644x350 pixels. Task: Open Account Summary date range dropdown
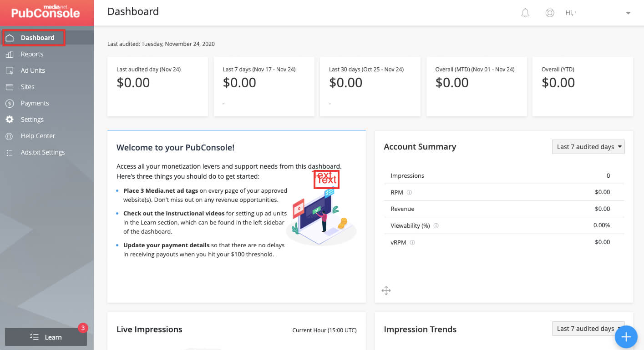coord(588,147)
